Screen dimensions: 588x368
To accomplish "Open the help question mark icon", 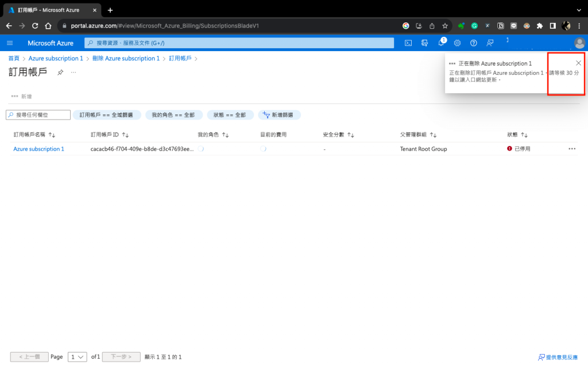I will [474, 43].
